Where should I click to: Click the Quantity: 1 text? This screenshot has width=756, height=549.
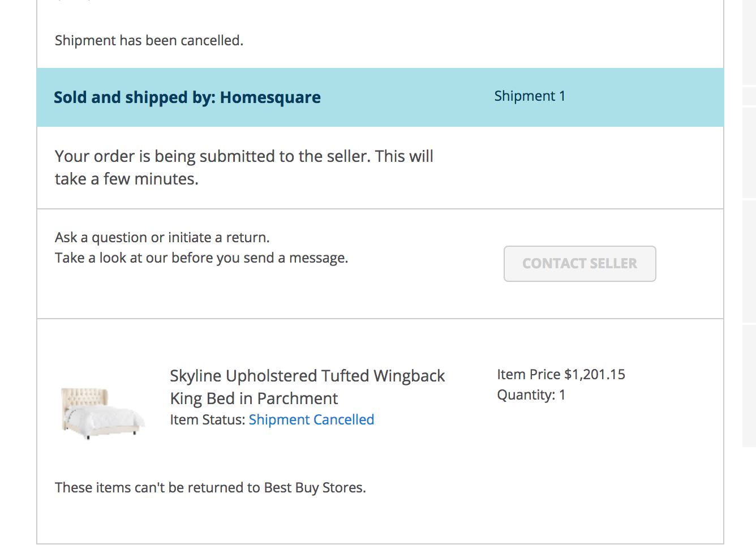[531, 395]
